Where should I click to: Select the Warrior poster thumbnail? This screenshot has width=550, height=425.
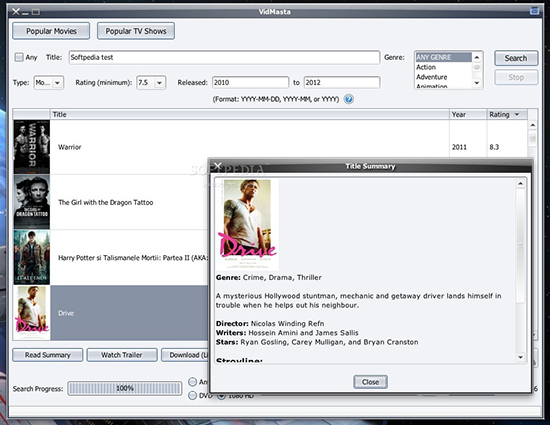point(32,147)
